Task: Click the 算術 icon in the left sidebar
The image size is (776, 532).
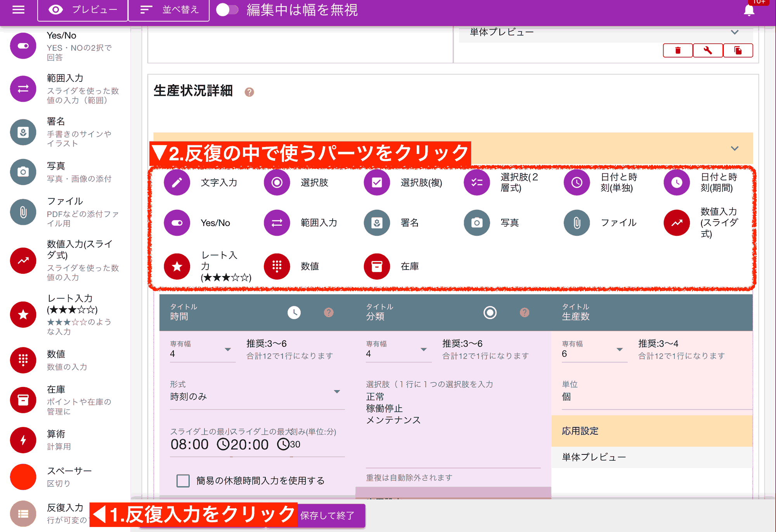Action: coord(23,440)
